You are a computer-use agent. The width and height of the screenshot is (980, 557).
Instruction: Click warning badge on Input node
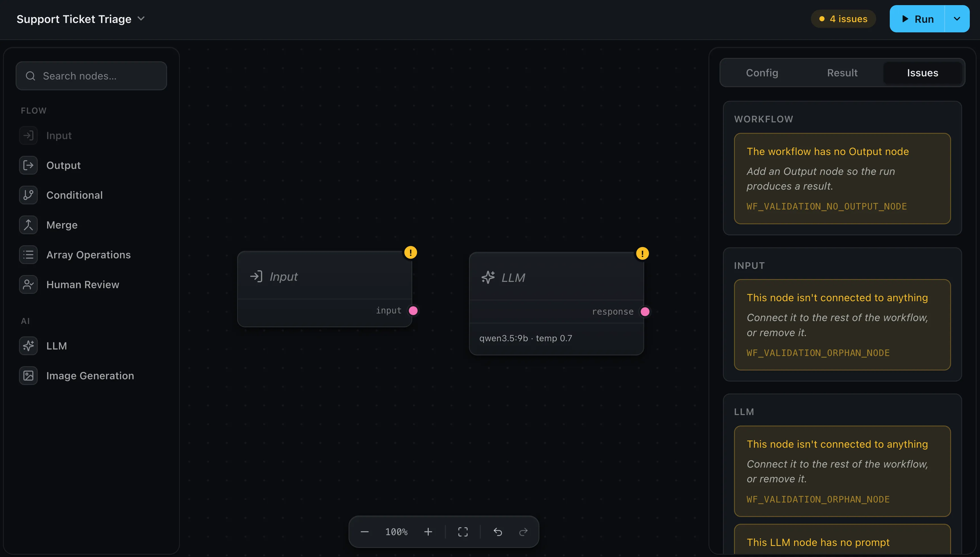[411, 252]
